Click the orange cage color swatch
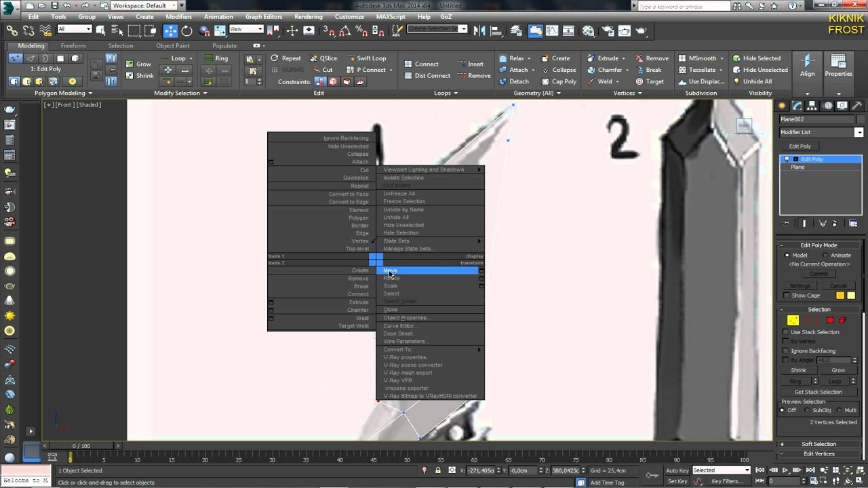 840,296
